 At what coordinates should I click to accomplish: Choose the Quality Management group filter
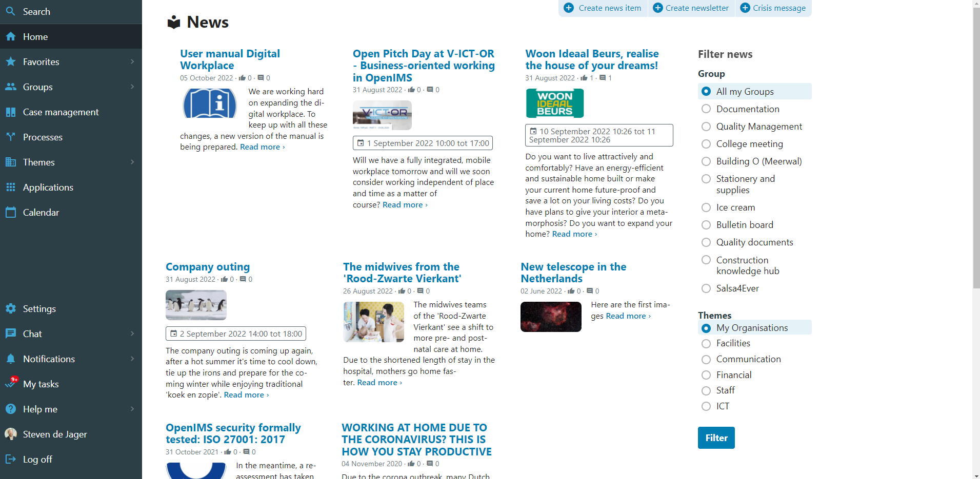[706, 127]
